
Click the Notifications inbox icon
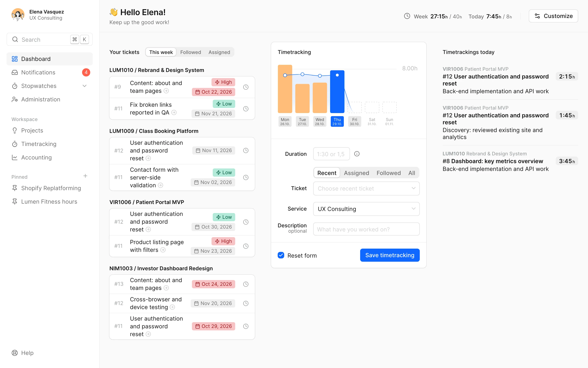tap(14, 72)
